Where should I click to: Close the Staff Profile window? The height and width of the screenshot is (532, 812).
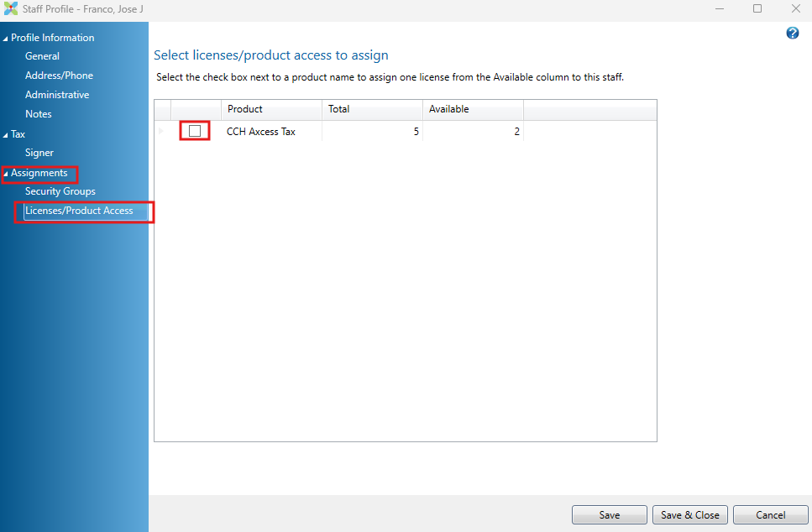pos(796,8)
